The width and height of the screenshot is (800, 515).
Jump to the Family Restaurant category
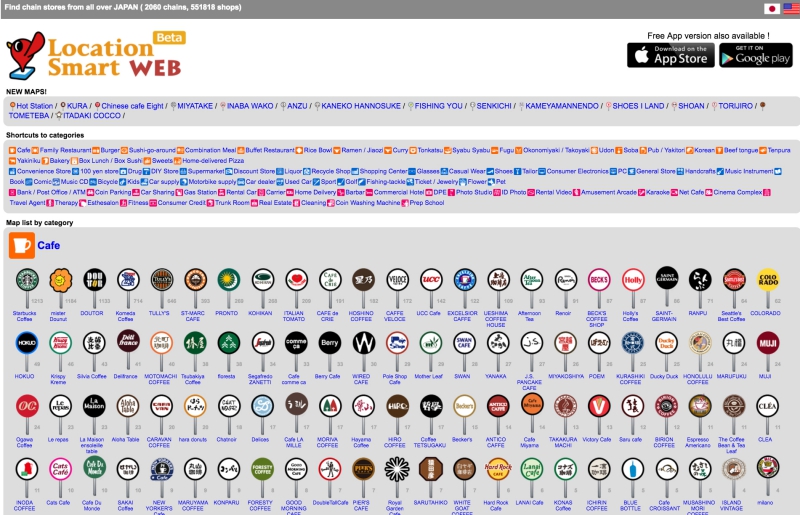65,150
